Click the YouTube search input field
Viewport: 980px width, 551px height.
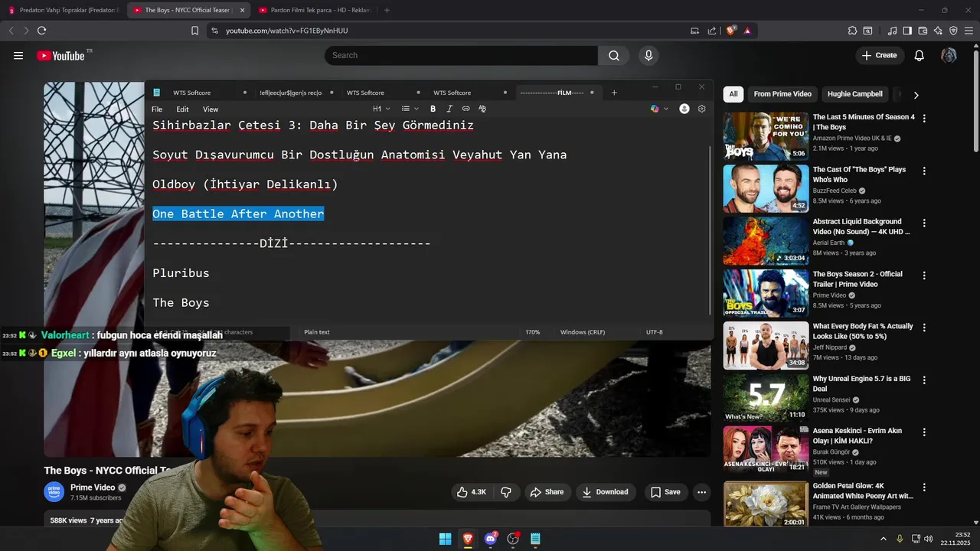coord(461,55)
